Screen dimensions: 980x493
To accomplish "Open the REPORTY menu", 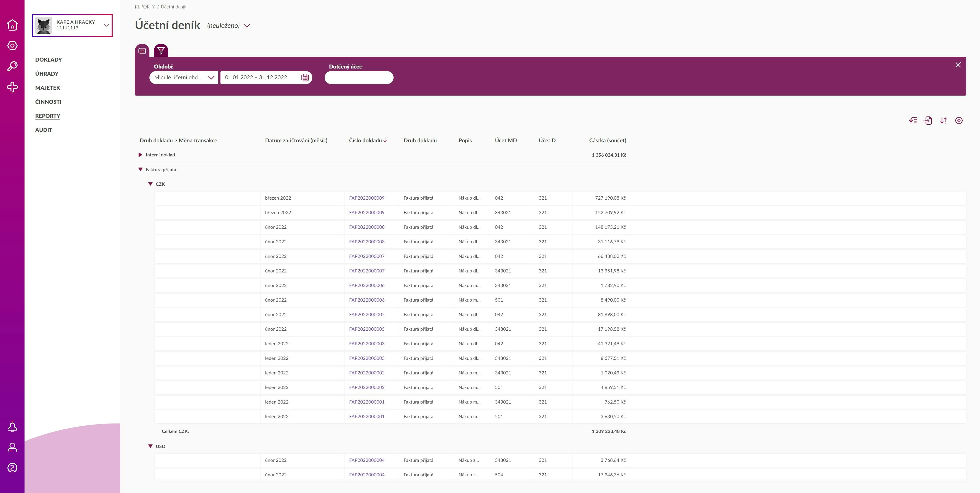I will click(x=48, y=116).
